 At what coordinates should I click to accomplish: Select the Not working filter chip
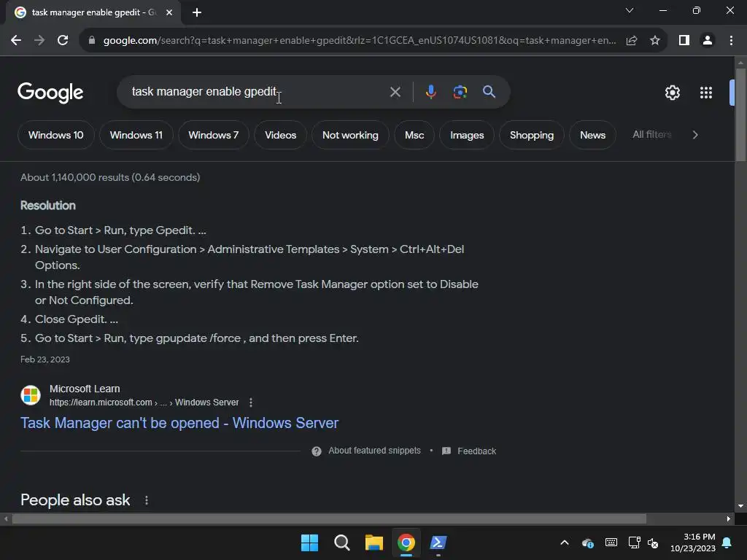(x=350, y=135)
